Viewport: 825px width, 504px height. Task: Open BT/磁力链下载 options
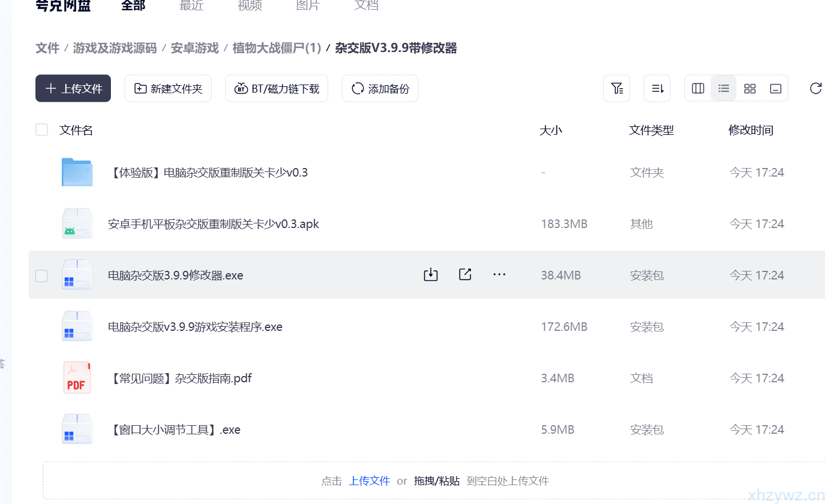click(x=276, y=88)
